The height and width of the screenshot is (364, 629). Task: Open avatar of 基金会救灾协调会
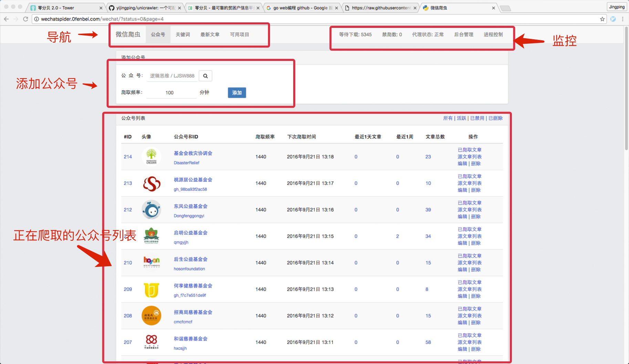(x=151, y=157)
